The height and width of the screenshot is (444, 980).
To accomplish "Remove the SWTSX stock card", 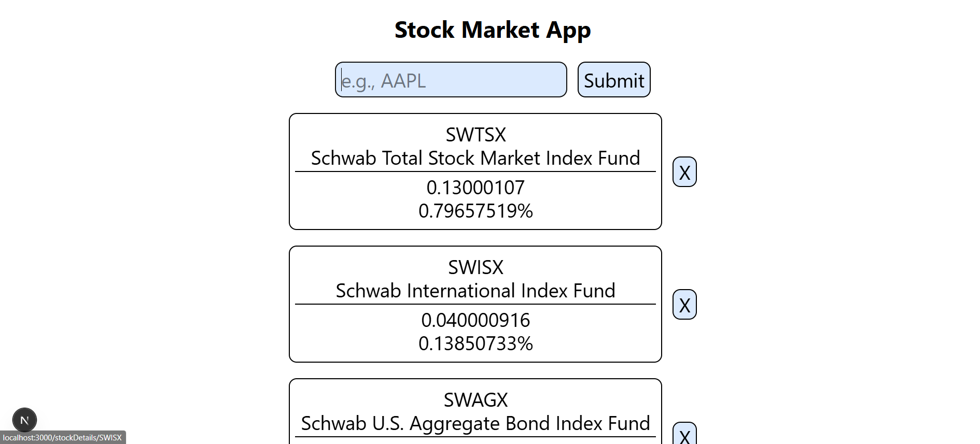I will (684, 172).
